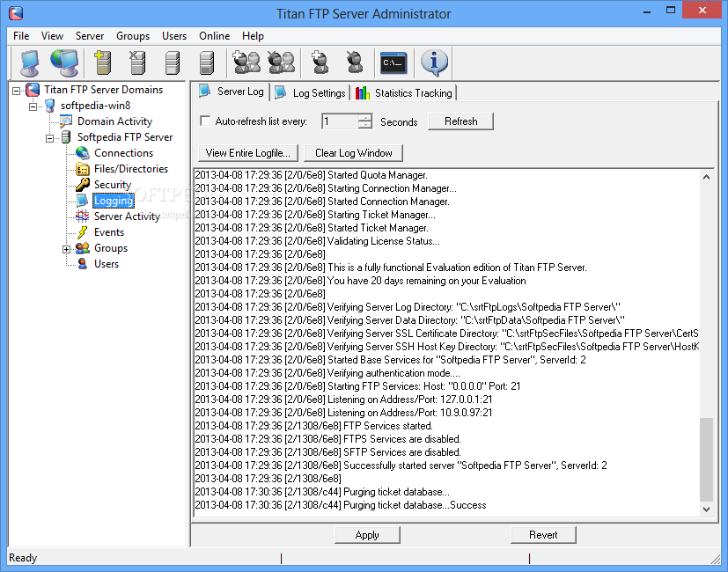
Task: Select the Files/Directories tree item
Action: click(x=131, y=169)
